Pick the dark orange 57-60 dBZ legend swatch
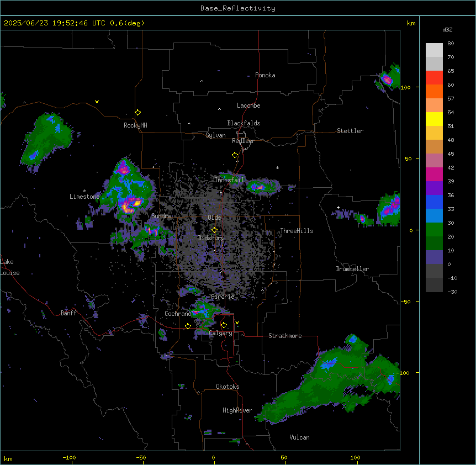Image resolution: width=476 pixels, height=465 pixels. coord(434,91)
